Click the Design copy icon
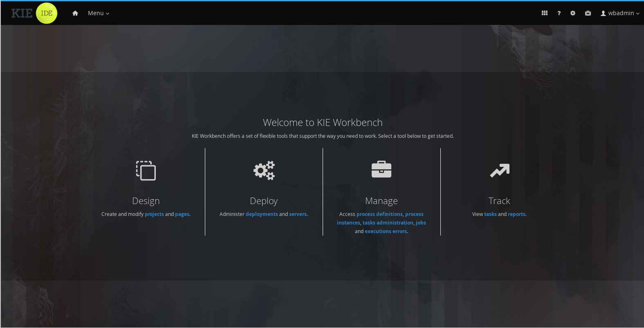This screenshot has height=328, width=644. [146, 171]
